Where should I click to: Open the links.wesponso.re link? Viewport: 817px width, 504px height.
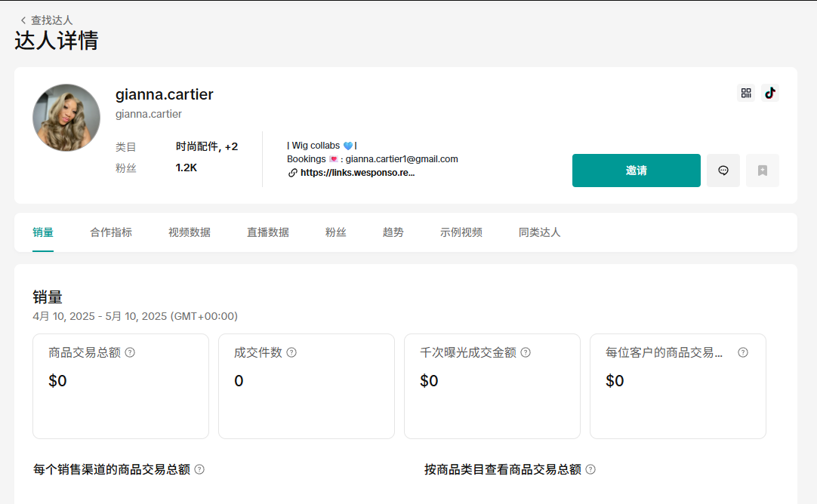point(356,172)
